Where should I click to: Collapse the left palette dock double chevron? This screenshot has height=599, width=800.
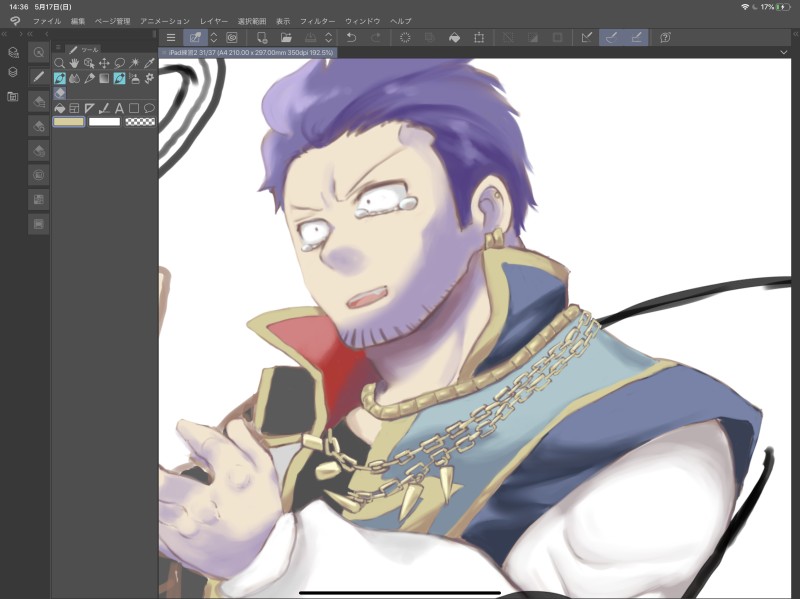(x=4, y=34)
